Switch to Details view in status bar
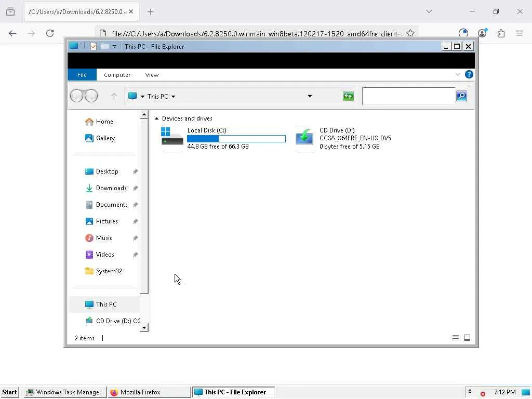532x399 pixels. (x=456, y=338)
